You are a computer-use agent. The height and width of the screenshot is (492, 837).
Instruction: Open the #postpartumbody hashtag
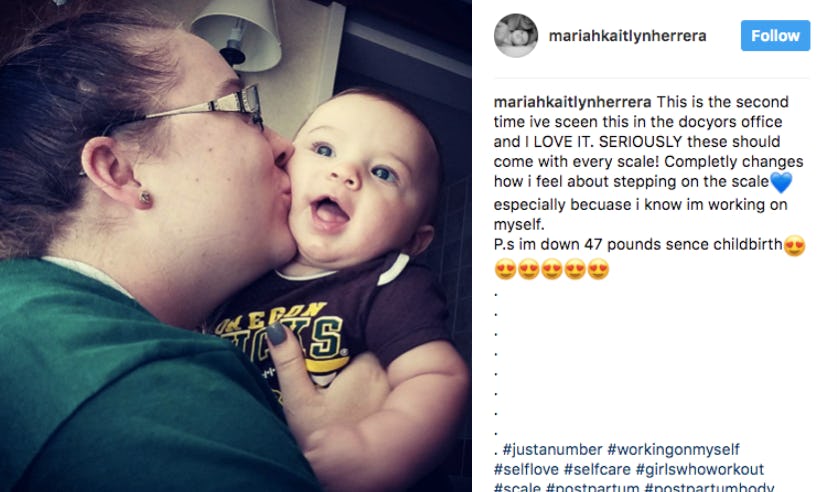pos(709,487)
